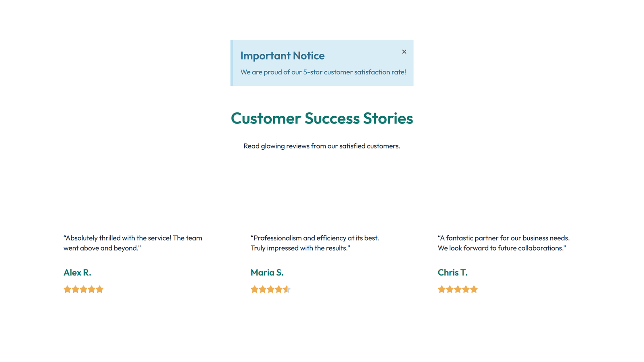Dismiss the Important Notice banner

click(x=404, y=52)
